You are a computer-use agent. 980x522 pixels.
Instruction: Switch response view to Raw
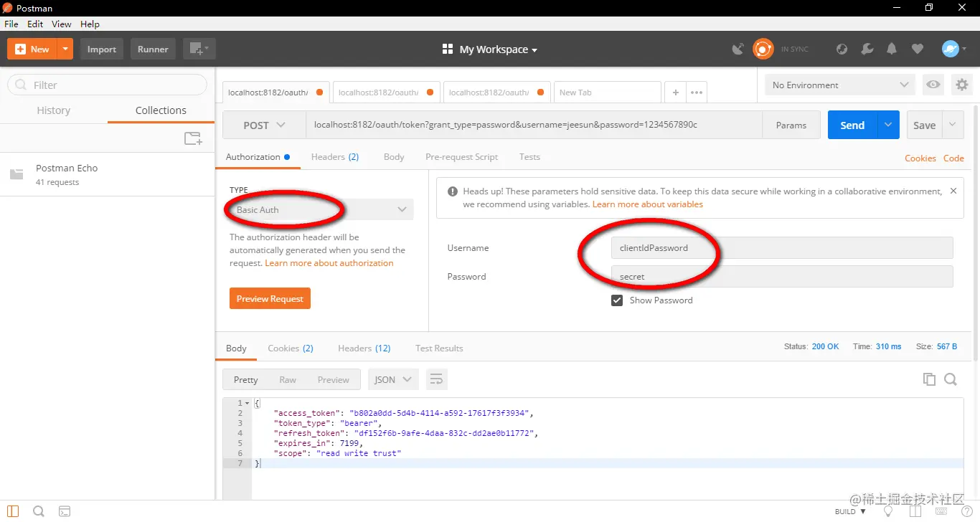point(288,379)
